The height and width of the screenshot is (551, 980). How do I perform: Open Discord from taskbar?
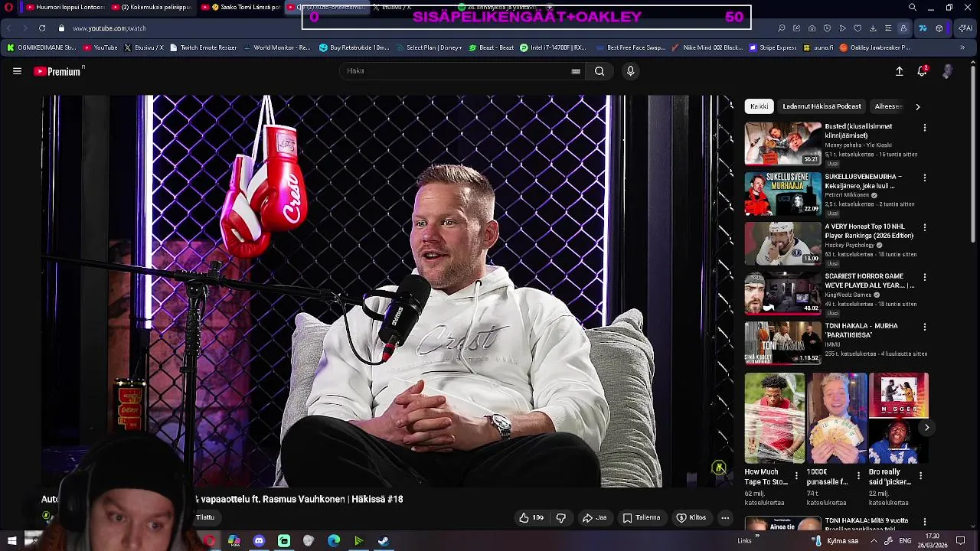coord(259,541)
